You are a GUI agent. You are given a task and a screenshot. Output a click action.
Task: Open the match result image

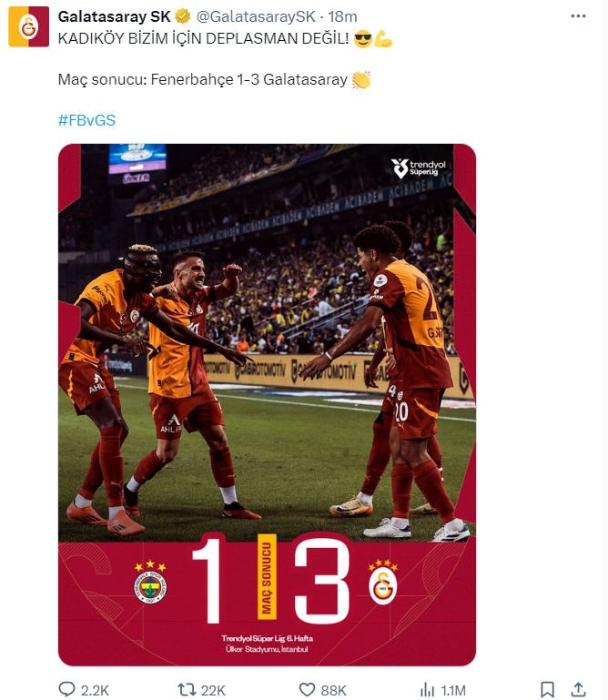[x=267, y=404]
